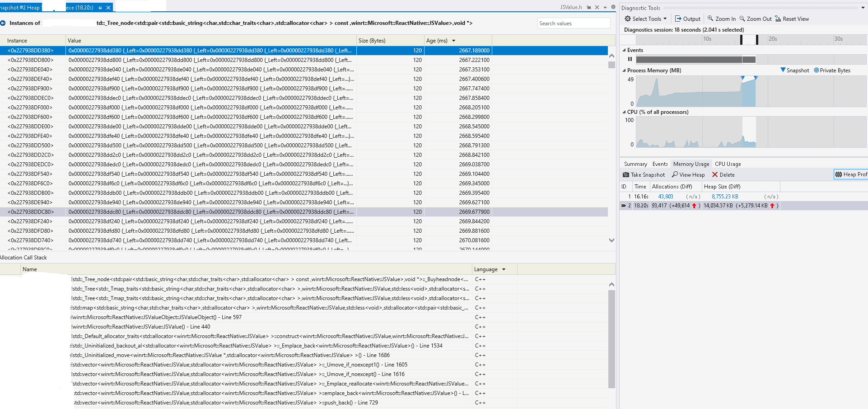
Task: Click the left timeline selection handle
Action: pyautogui.click(x=741, y=40)
